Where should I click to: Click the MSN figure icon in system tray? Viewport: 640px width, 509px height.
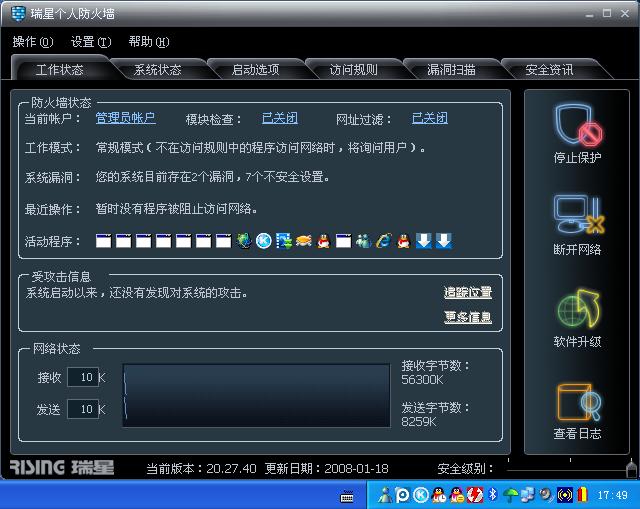(384, 495)
